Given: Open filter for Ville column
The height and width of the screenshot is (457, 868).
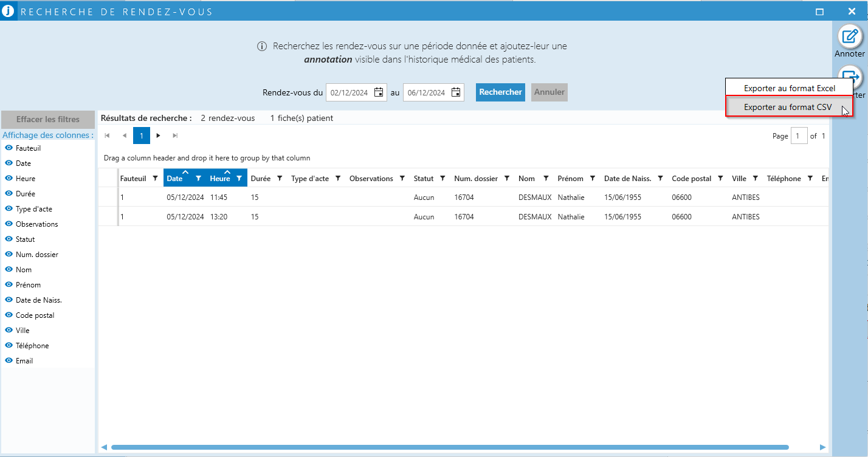Looking at the screenshot, I should point(756,179).
